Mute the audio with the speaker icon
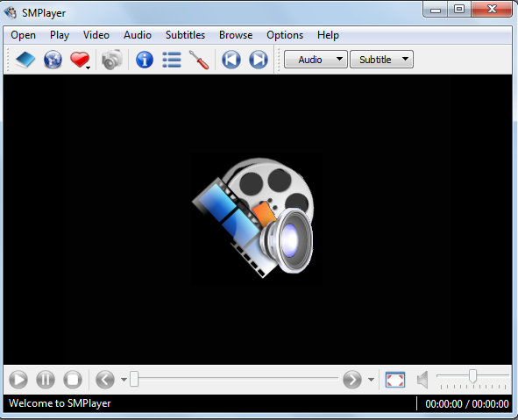 point(422,380)
